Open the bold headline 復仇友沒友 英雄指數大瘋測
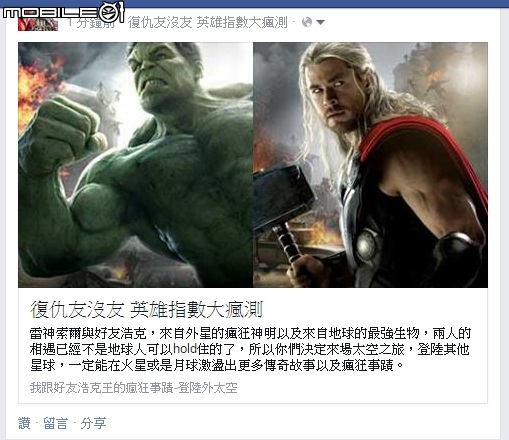This screenshot has width=509, height=440. [x=146, y=309]
